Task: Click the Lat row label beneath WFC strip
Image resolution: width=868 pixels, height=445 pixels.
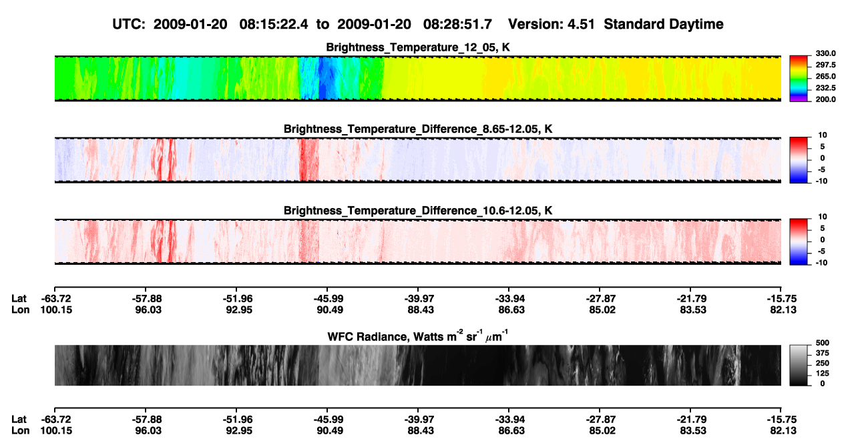Action: click(19, 419)
